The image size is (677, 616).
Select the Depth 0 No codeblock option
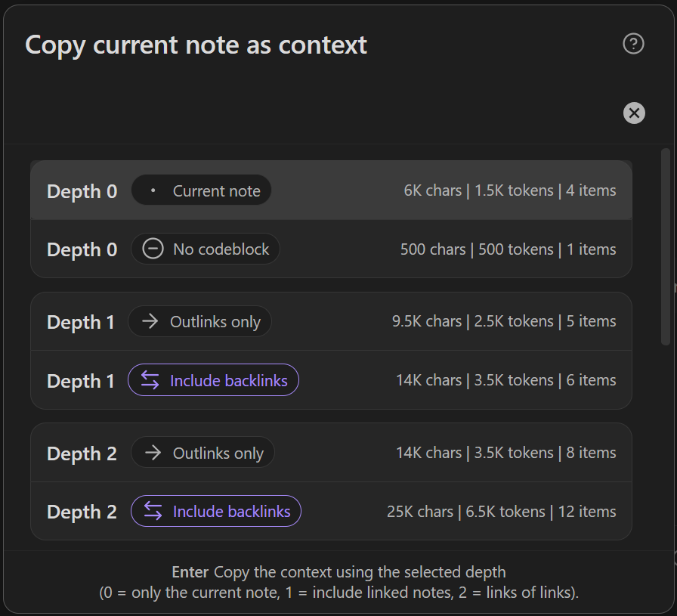(x=82, y=249)
